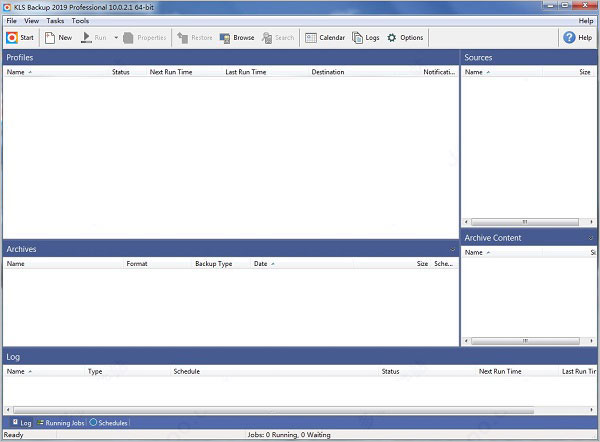Open the Help menu on menu bar
This screenshot has height=442, width=600.
pos(586,21)
